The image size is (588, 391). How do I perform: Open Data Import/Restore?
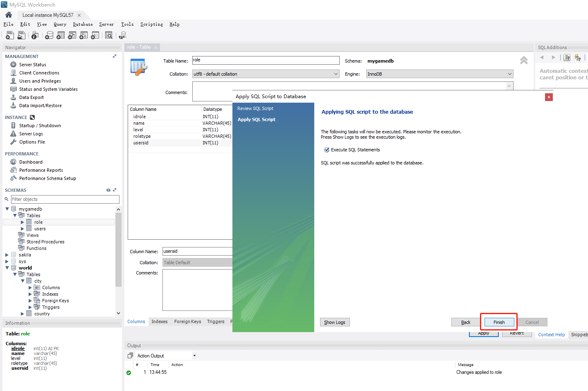[x=40, y=106]
